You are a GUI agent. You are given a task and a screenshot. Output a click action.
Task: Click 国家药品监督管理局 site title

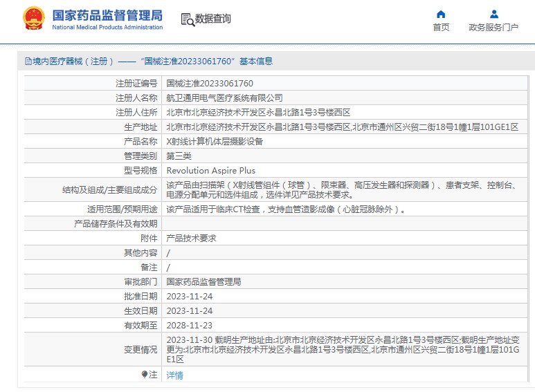107,15
